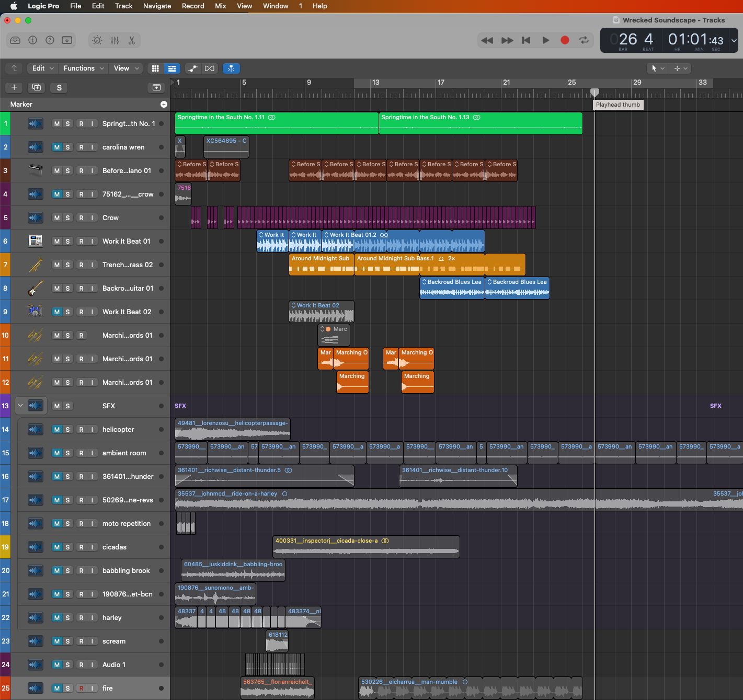This screenshot has height=700, width=743.
Task: Mute the Springt...th No. 1 track
Action: [x=56, y=124]
